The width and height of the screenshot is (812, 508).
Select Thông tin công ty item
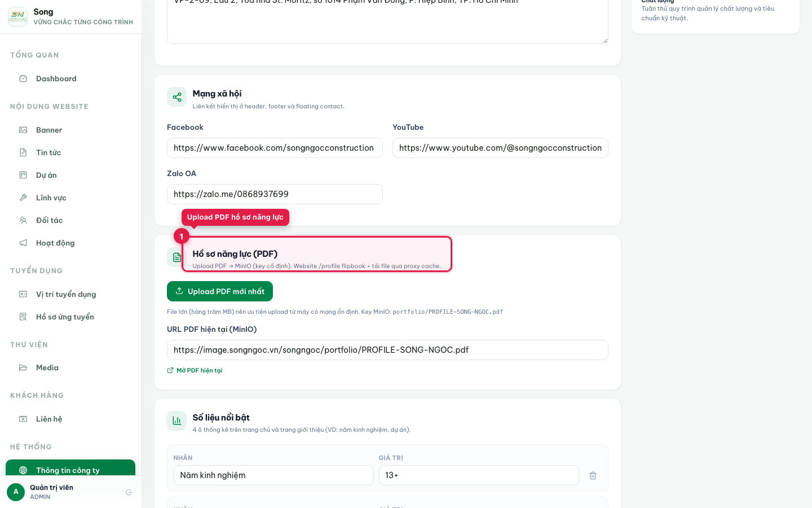point(70,468)
